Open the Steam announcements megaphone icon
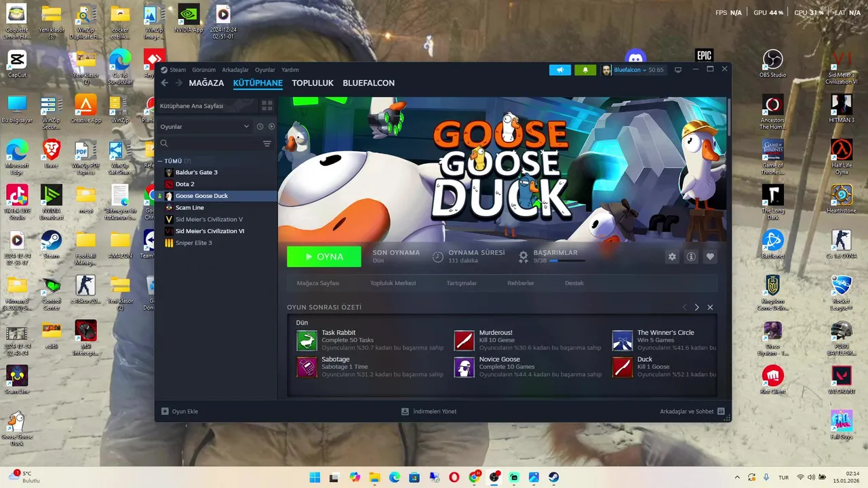The image size is (868, 488). click(560, 70)
